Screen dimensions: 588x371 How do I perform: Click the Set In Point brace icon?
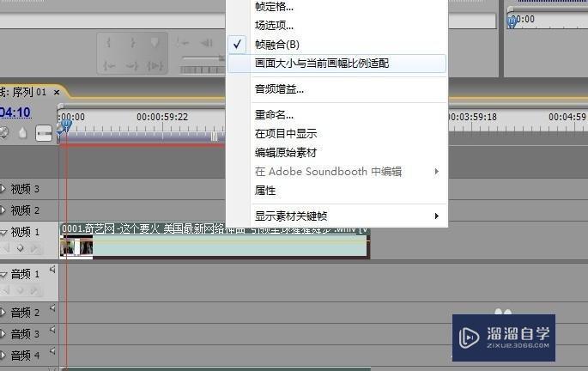click(108, 43)
